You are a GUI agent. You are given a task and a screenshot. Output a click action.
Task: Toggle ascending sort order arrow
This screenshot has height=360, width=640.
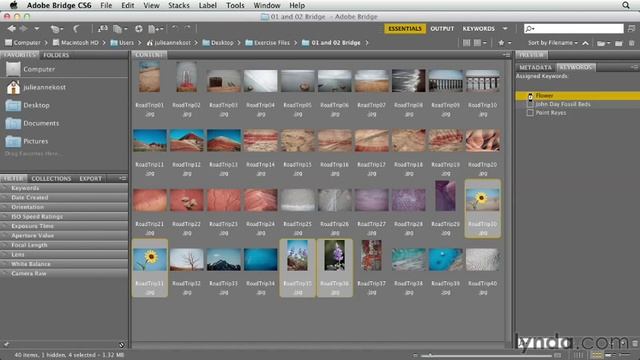(585, 43)
